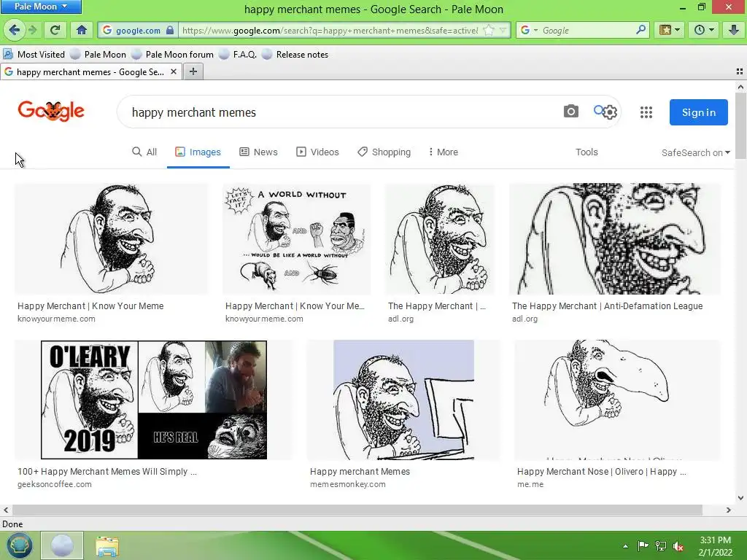The width and height of the screenshot is (747, 560).
Task: Show hidden tray icons
Action: (625, 546)
